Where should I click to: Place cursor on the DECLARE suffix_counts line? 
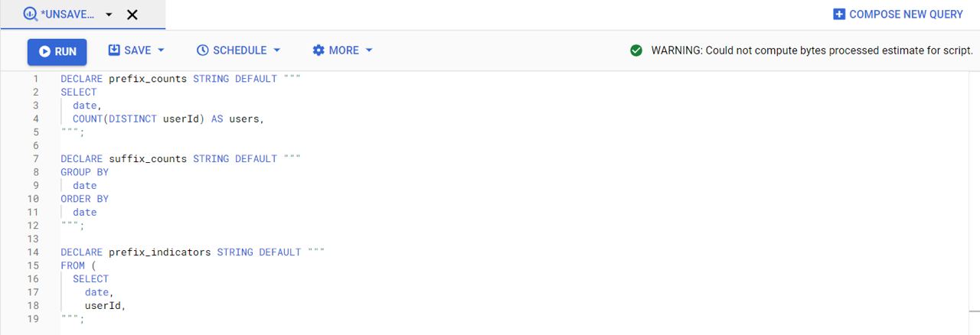point(181,159)
